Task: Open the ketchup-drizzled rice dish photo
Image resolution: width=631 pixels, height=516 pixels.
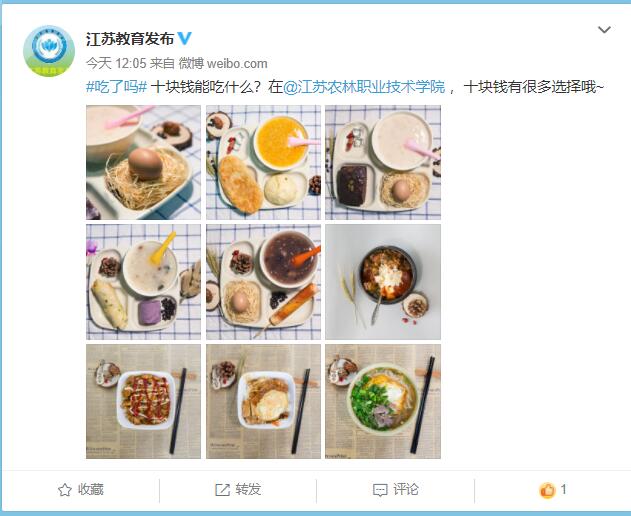Action: pyautogui.click(x=143, y=401)
